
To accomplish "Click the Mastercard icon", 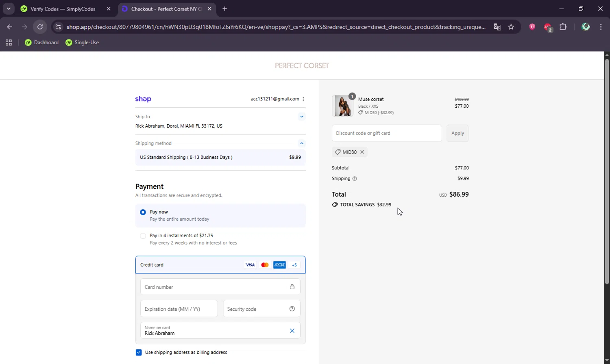I will (x=265, y=265).
